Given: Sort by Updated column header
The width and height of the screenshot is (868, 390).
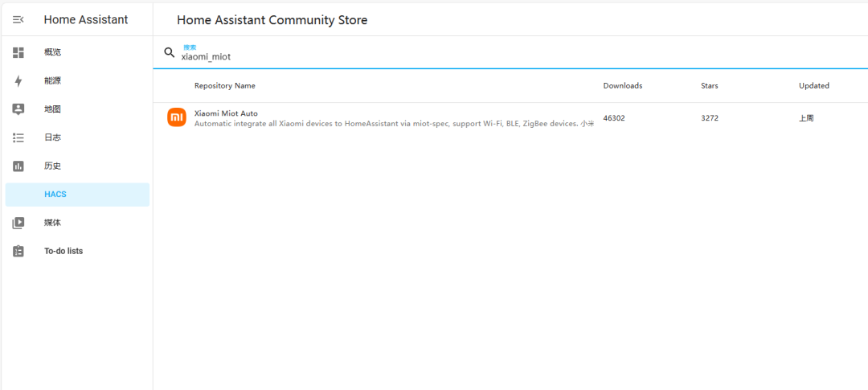Looking at the screenshot, I should [813, 86].
